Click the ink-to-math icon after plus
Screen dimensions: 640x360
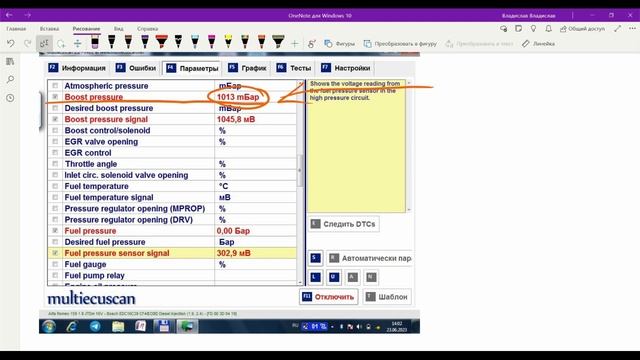(312, 44)
